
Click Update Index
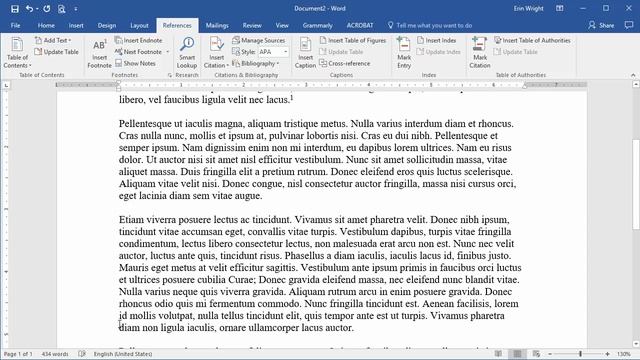[438, 52]
